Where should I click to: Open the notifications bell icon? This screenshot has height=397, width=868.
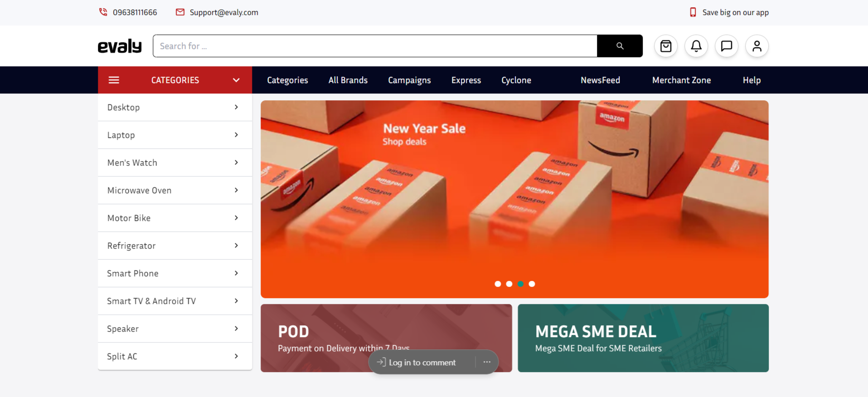[696, 46]
